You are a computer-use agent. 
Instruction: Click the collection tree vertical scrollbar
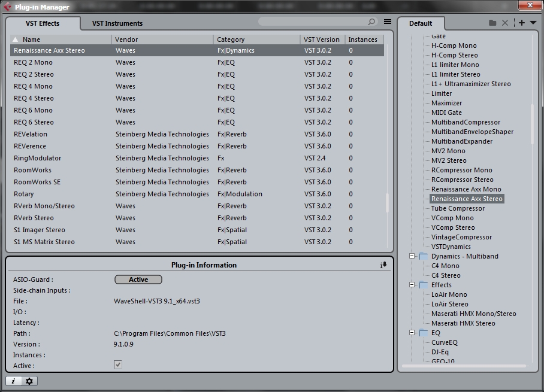point(532,124)
